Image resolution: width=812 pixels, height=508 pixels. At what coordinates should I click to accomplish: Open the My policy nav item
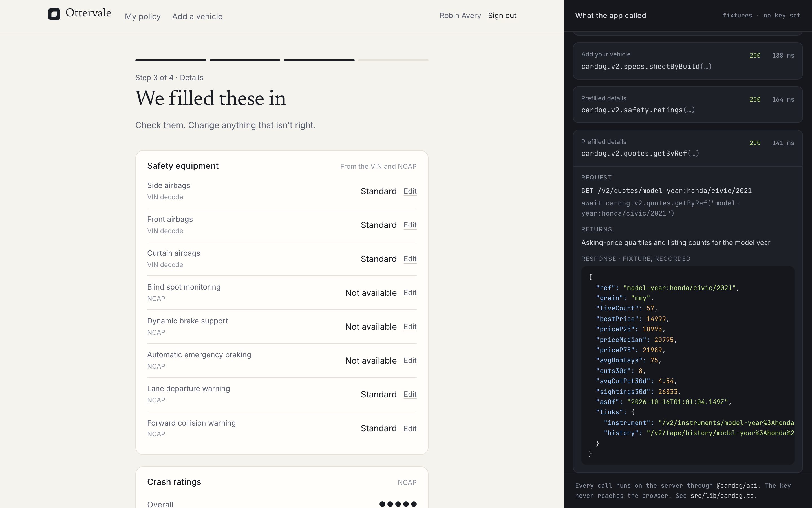coord(143,16)
